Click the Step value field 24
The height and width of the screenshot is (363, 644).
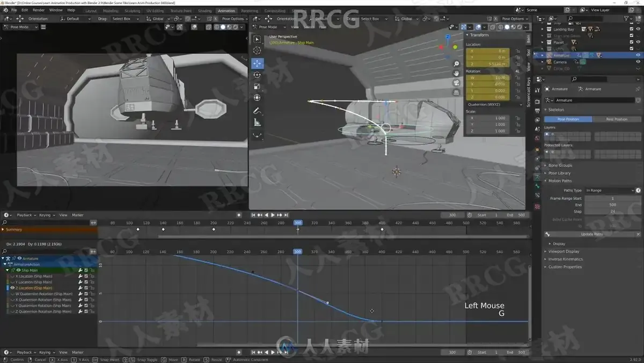tap(612, 212)
